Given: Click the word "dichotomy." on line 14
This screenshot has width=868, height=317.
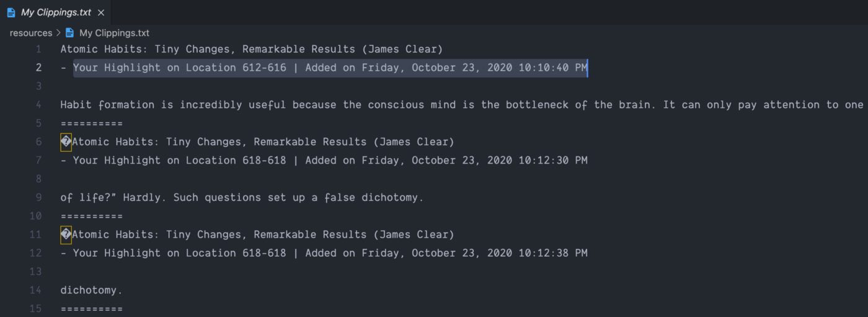Looking at the screenshot, I should point(92,290).
